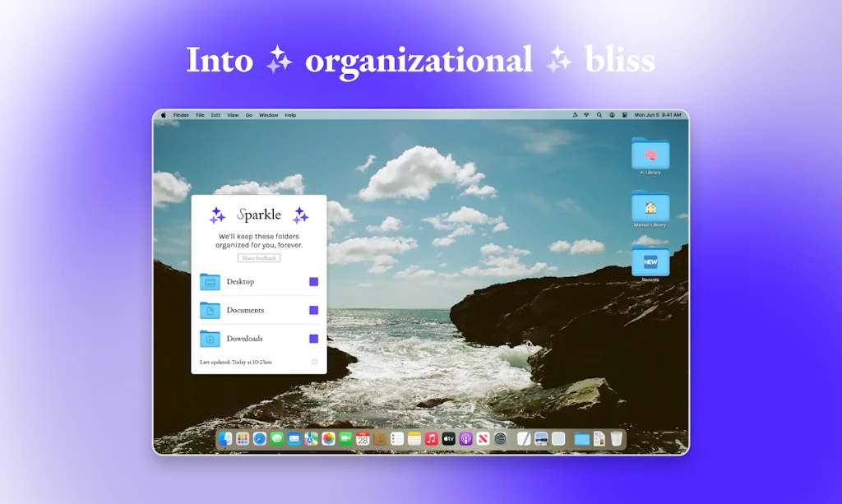
Task: Open the Photos app in the dock
Action: [328, 439]
